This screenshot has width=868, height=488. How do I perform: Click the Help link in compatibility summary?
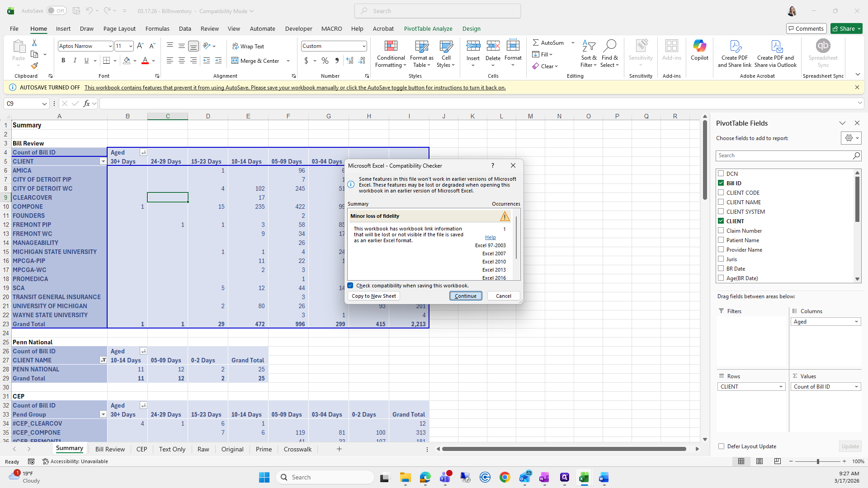[490, 237]
